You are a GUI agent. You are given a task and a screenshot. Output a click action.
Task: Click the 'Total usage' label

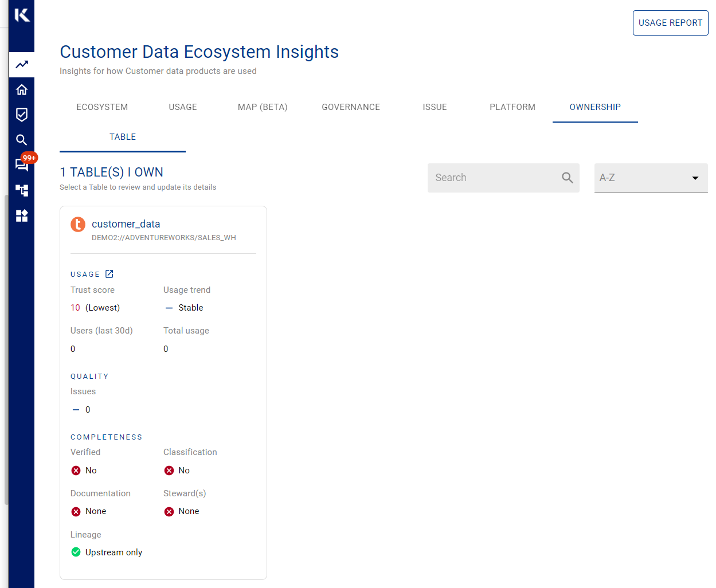(x=186, y=331)
